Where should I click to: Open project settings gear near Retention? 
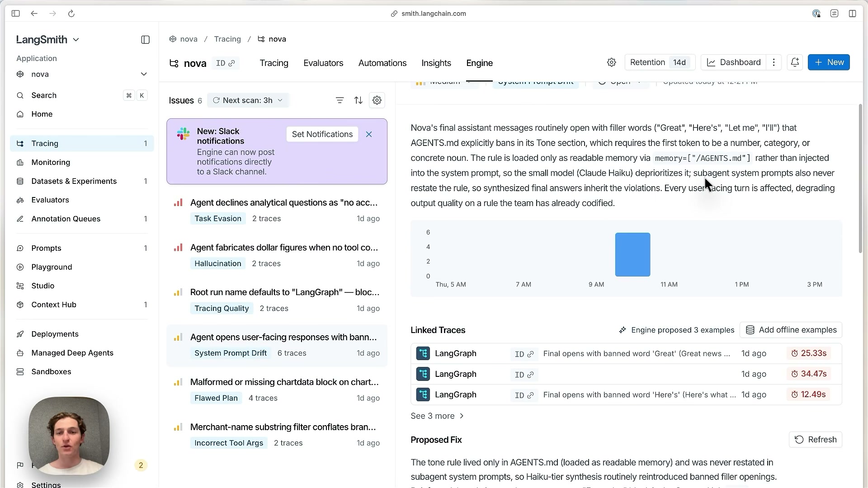[x=611, y=62]
